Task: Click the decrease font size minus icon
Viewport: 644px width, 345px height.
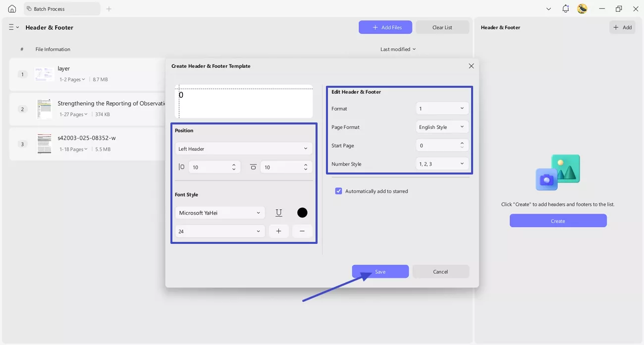Action: (302, 231)
